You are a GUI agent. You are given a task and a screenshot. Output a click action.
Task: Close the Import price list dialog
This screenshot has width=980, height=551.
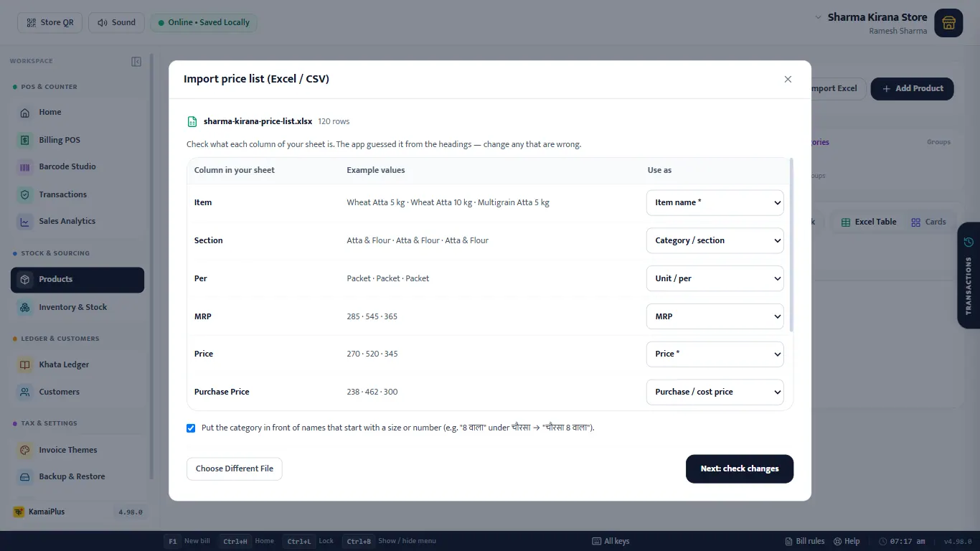pos(788,79)
